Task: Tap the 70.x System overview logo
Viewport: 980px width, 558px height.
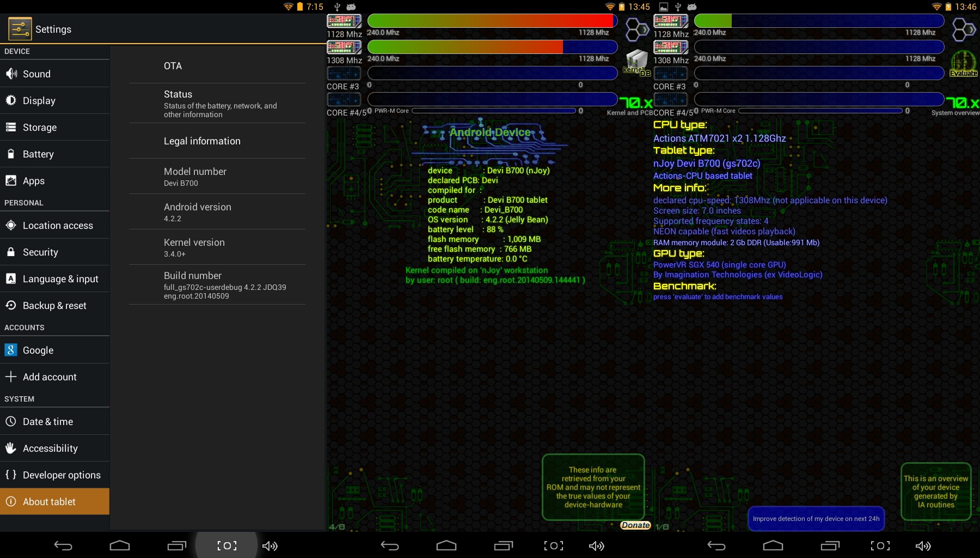Action: (x=962, y=102)
